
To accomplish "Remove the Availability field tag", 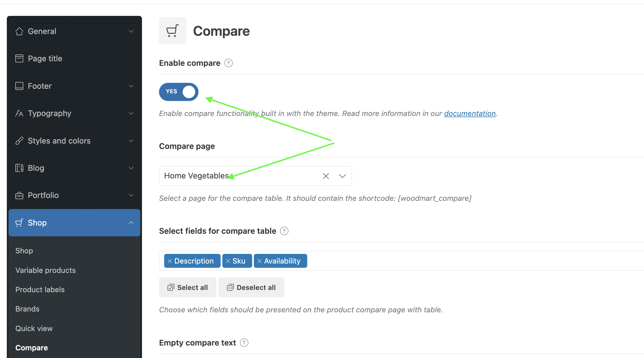I will pyautogui.click(x=260, y=261).
